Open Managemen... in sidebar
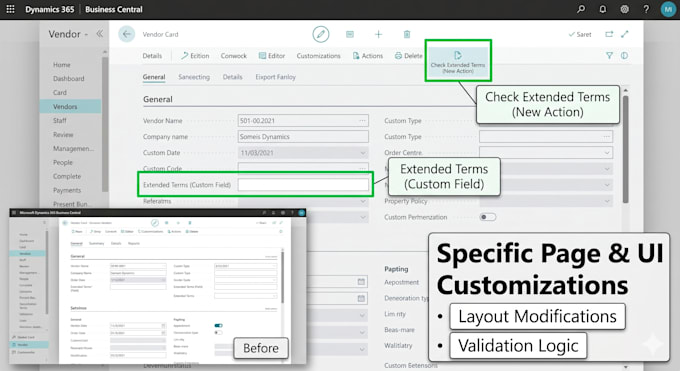Image resolution: width=680 pixels, height=371 pixels. [x=73, y=148]
